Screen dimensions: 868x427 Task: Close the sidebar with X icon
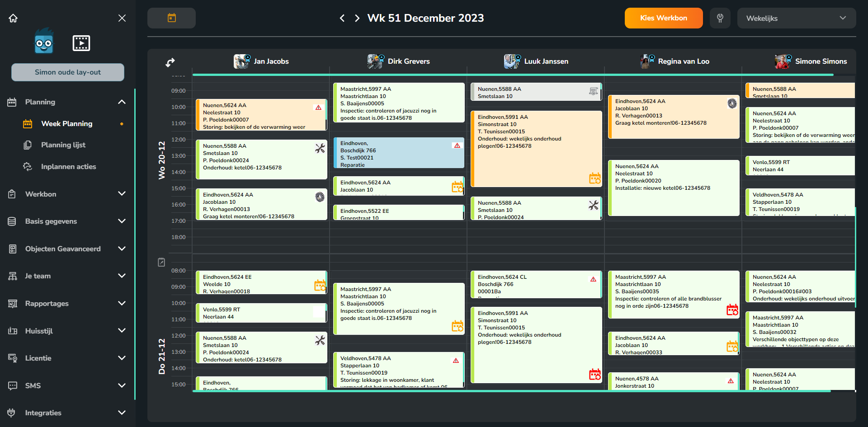pos(122,18)
